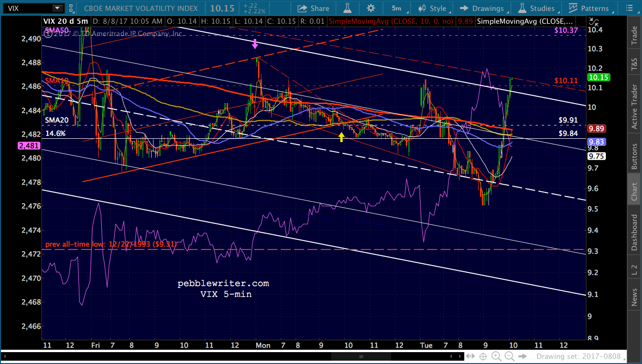Expand the Style dropdown menu
The image size is (642, 364).
tap(432, 8)
